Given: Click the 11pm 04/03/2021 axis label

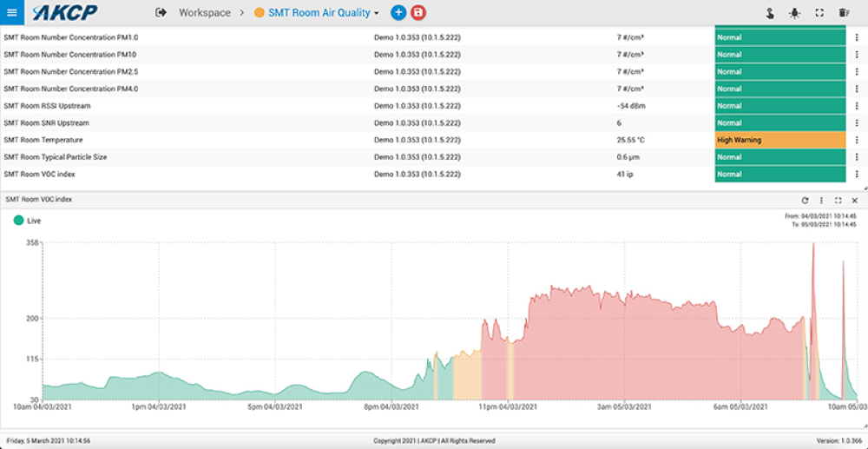Looking at the screenshot, I should pos(508,407).
